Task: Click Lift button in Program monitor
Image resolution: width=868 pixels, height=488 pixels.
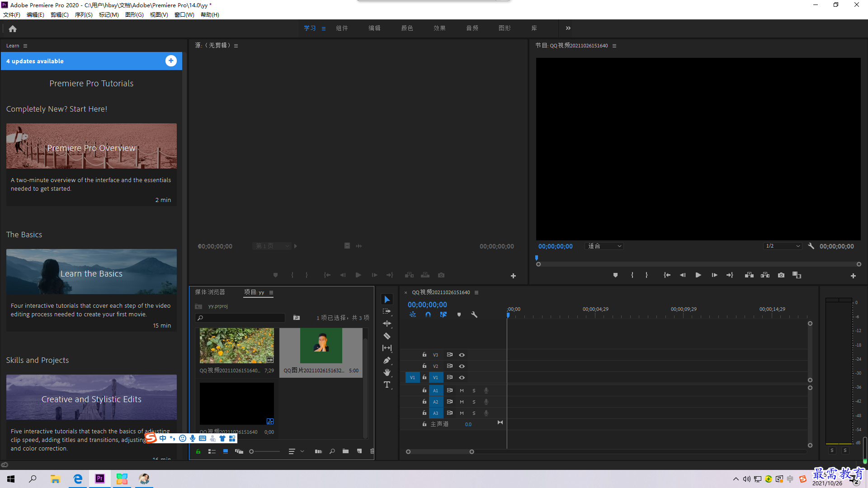Action: 749,275
